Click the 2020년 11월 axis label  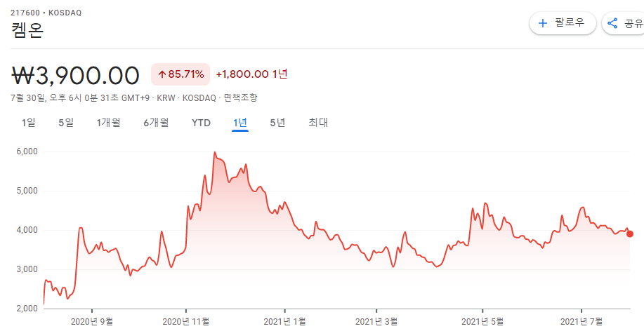pyautogui.click(x=186, y=322)
